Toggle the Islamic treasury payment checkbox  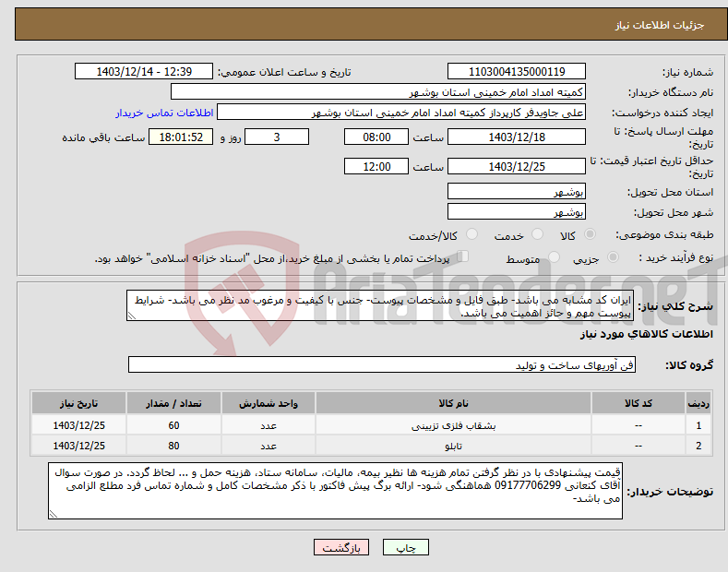click(463, 256)
